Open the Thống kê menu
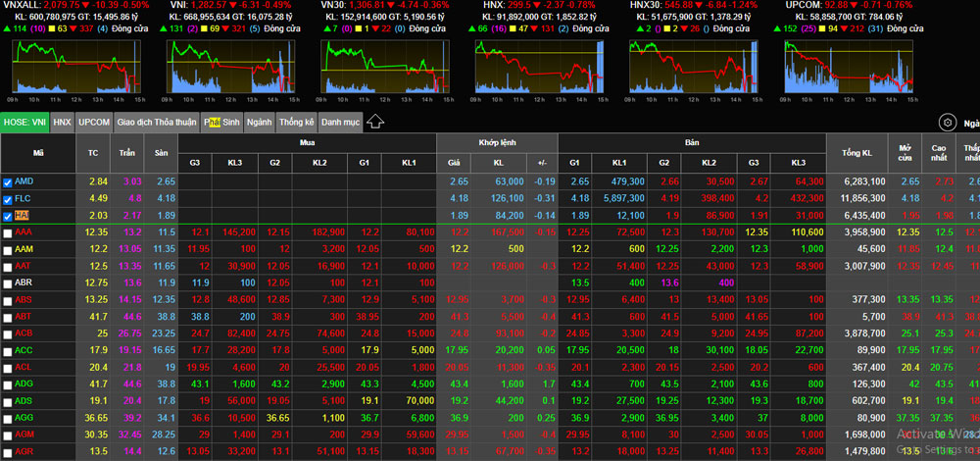 tap(296, 123)
